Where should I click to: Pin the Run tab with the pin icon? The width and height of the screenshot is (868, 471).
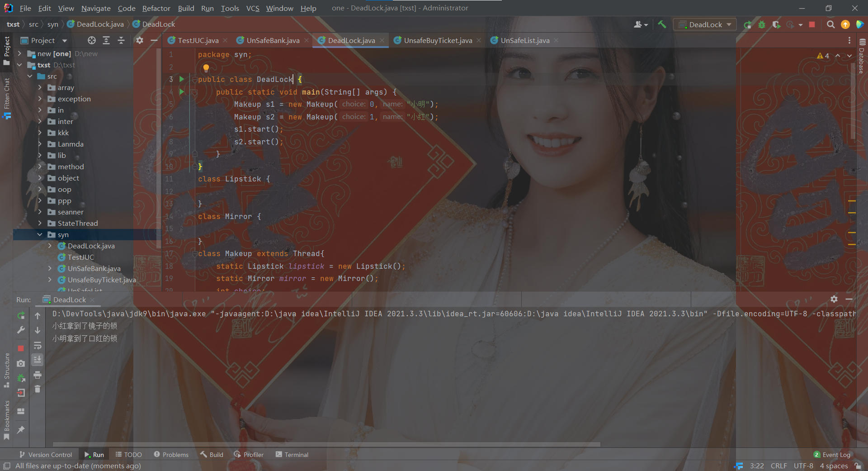click(x=21, y=429)
